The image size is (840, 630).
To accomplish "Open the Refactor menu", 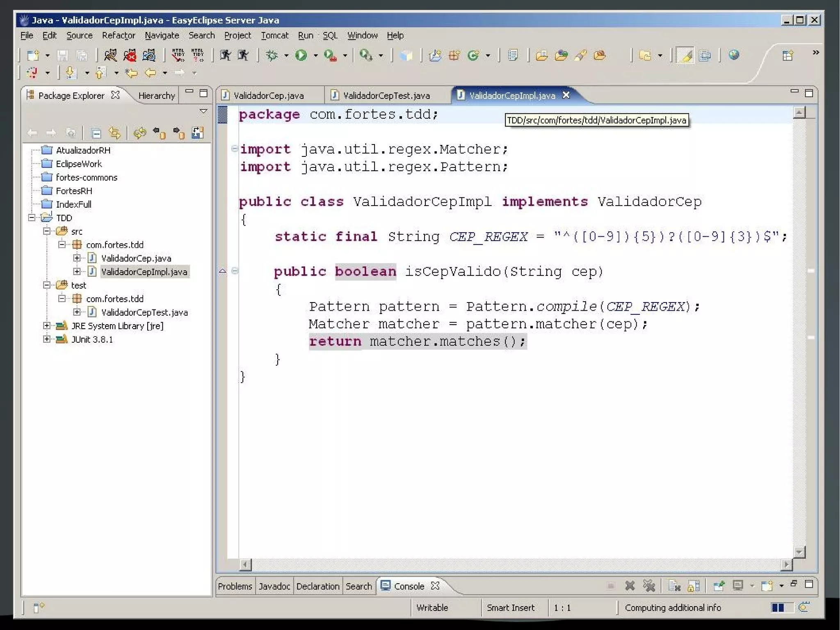I will coord(119,36).
